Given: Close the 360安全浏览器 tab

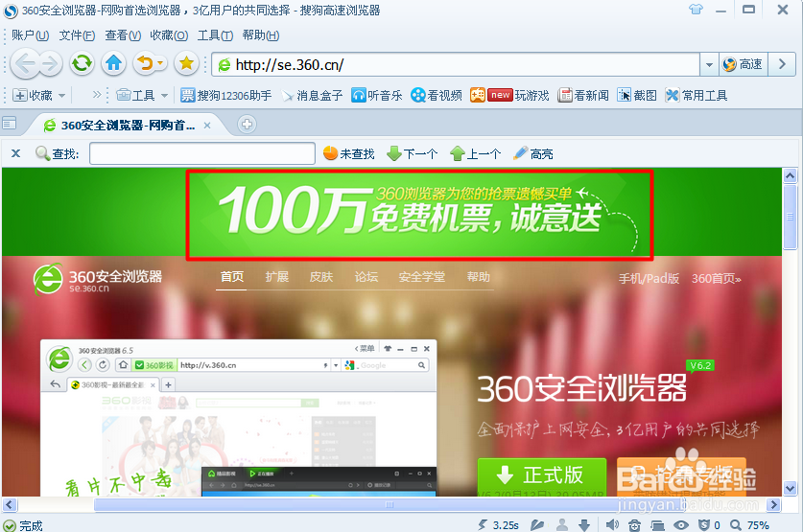Looking at the screenshot, I should pos(207,126).
